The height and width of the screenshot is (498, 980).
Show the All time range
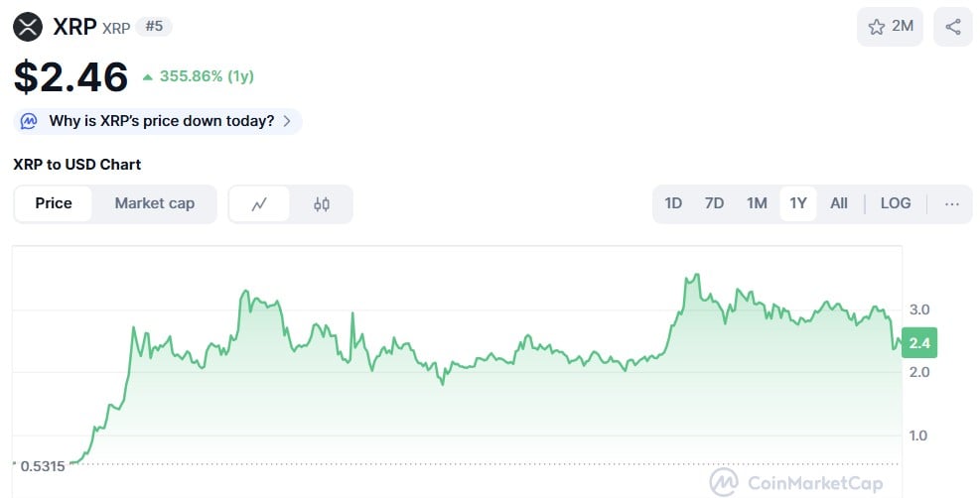coord(839,203)
